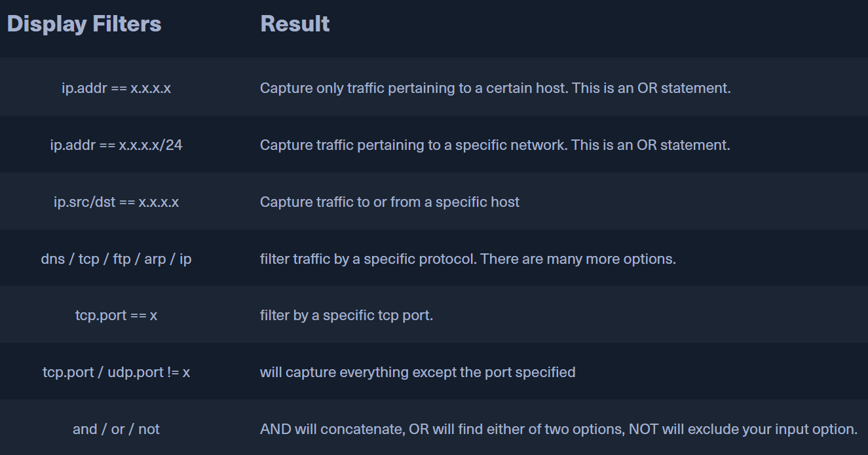Click the 'Capture only traffic pertaining to a certain host' description
The height and width of the screenshot is (455, 868).
(414, 88)
